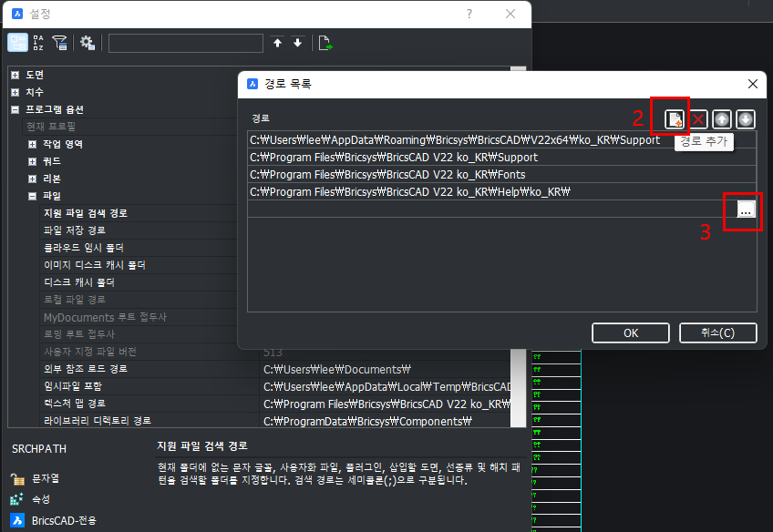Switch to alphabetical sort view icon

click(38, 43)
